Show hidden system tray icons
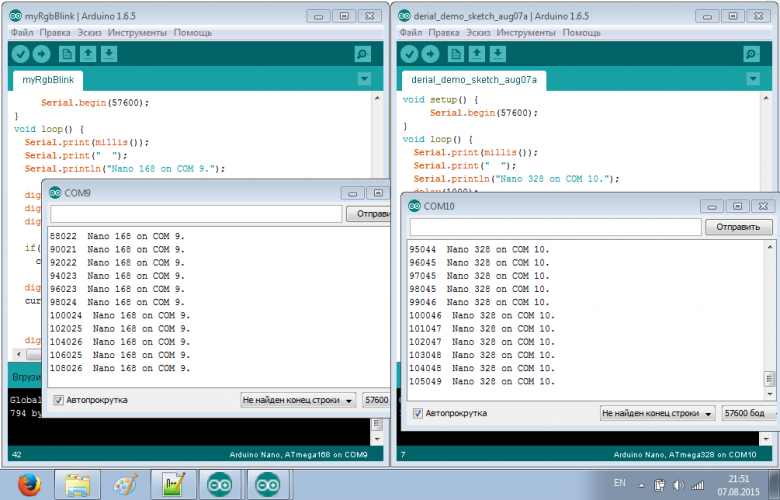Screen dimensions: 780x500 pos(641,486)
